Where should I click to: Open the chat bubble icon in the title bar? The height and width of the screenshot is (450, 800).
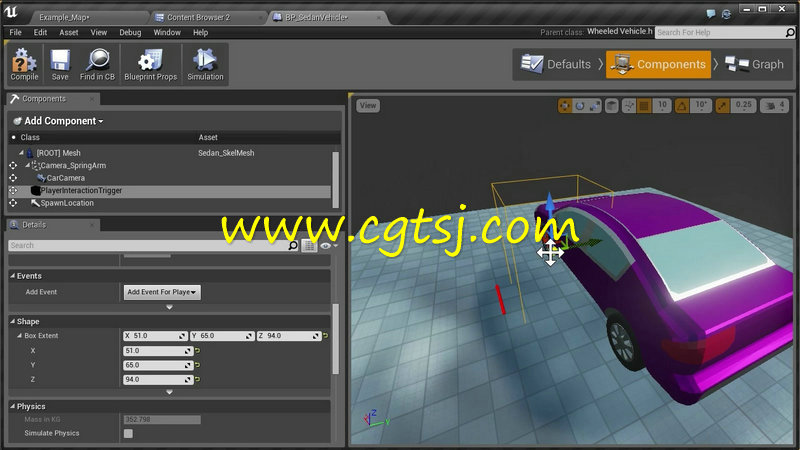coord(711,14)
